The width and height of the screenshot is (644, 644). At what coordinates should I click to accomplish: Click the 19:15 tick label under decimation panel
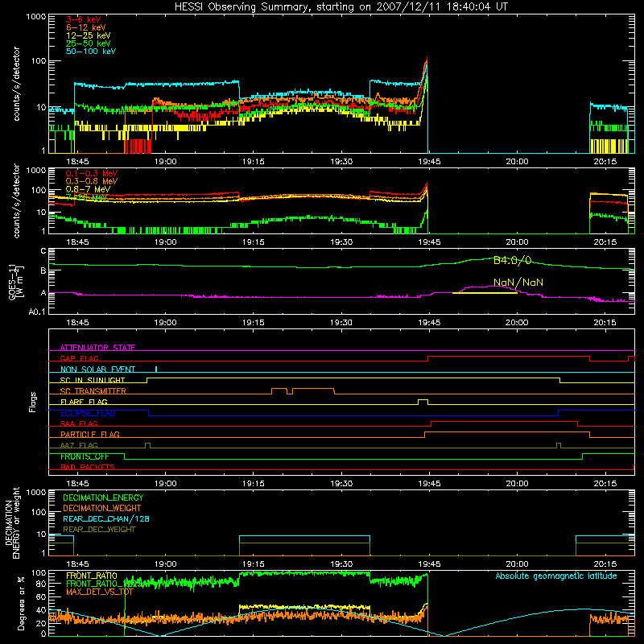point(253,564)
